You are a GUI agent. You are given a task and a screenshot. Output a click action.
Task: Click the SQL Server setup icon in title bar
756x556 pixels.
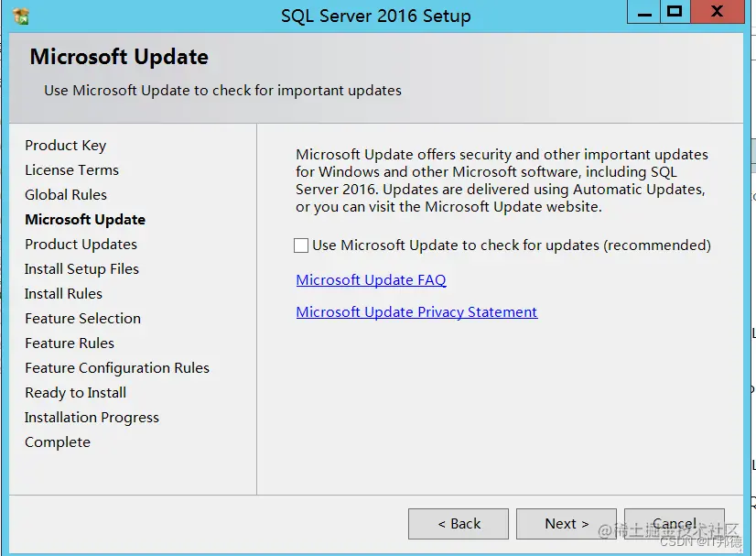(x=21, y=16)
